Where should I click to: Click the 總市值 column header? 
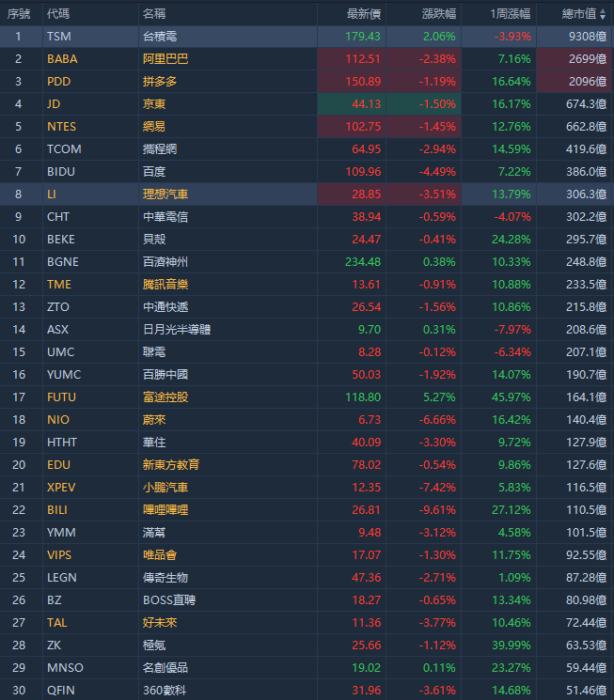(x=583, y=13)
